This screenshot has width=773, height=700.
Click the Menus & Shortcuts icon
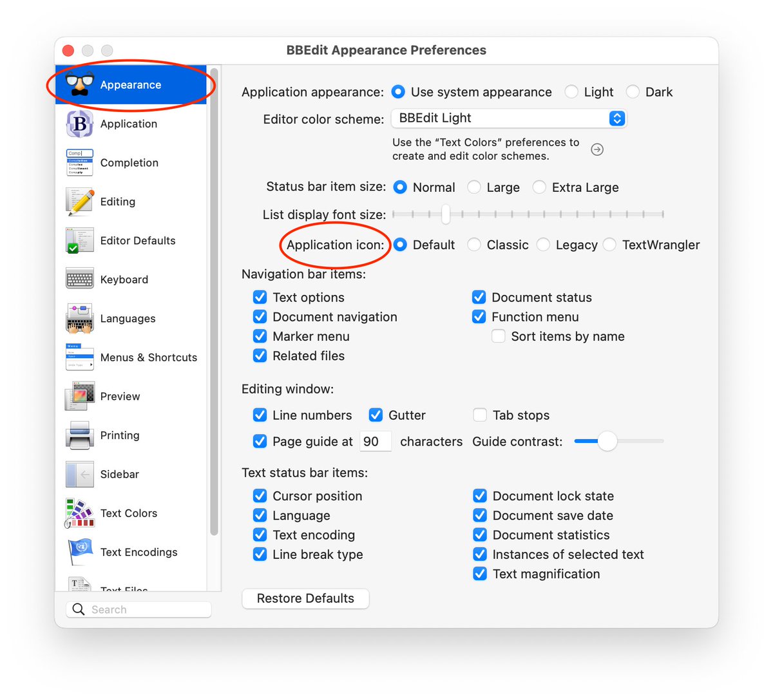pyautogui.click(x=80, y=357)
